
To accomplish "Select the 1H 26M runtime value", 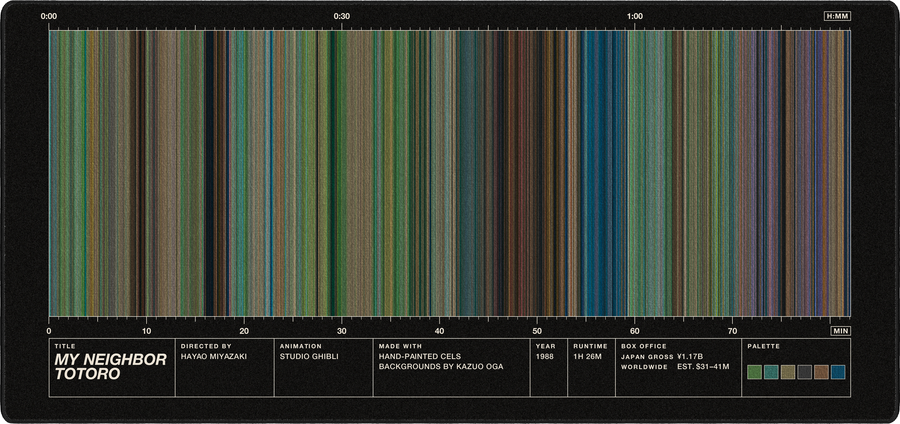I will [588, 356].
